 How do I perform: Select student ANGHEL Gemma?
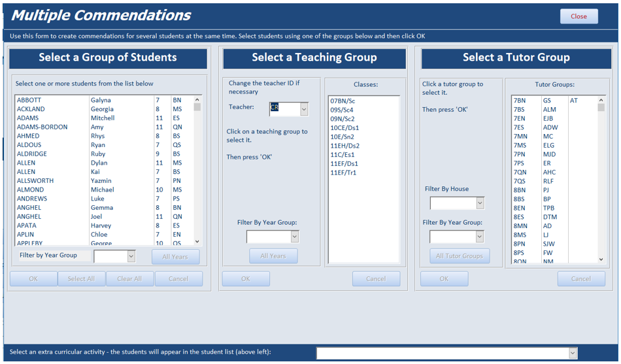coord(104,208)
